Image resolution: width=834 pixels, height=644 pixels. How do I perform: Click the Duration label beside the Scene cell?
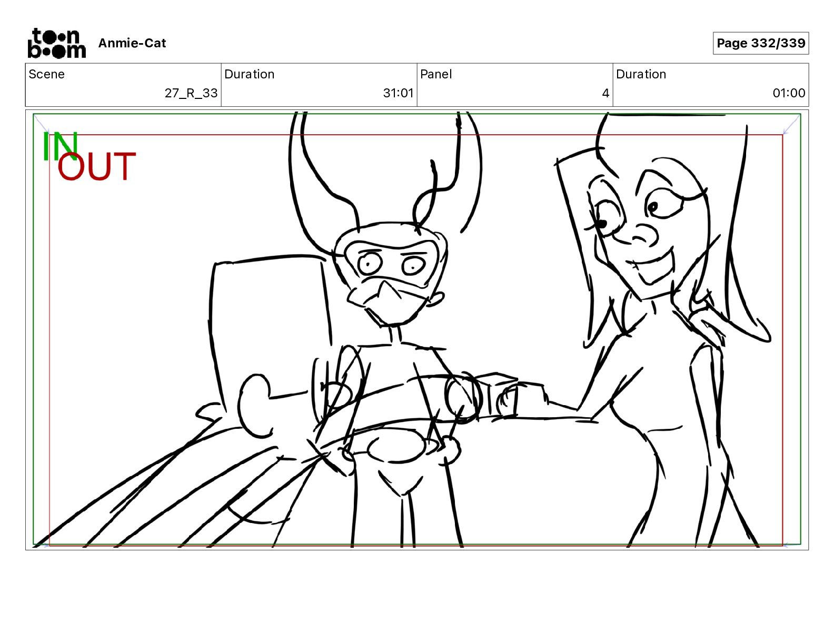click(250, 74)
